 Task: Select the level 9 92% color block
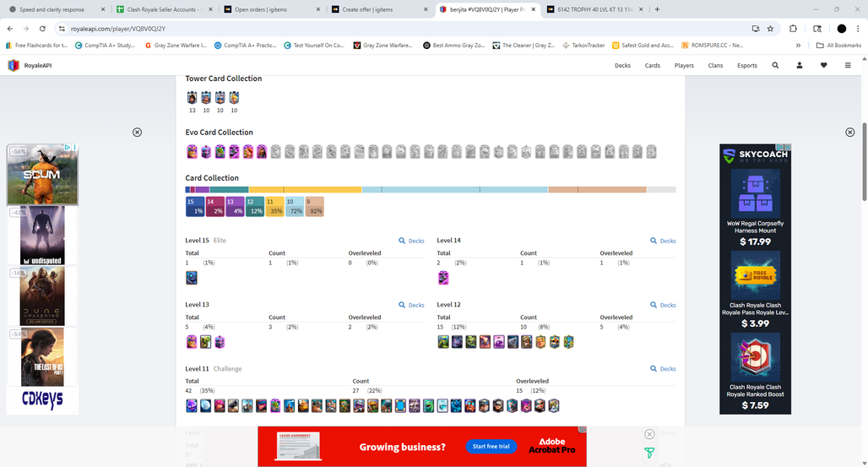pos(314,207)
